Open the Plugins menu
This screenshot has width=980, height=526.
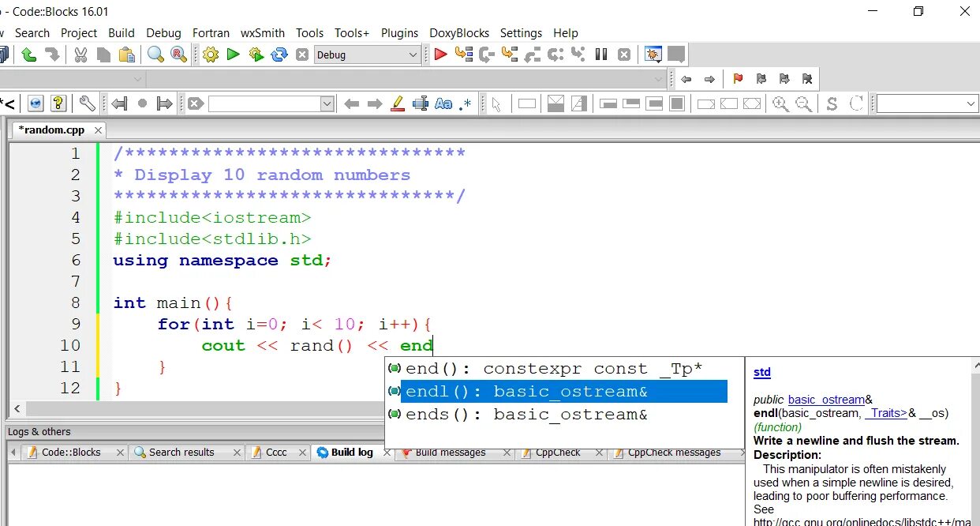(x=400, y=33)
